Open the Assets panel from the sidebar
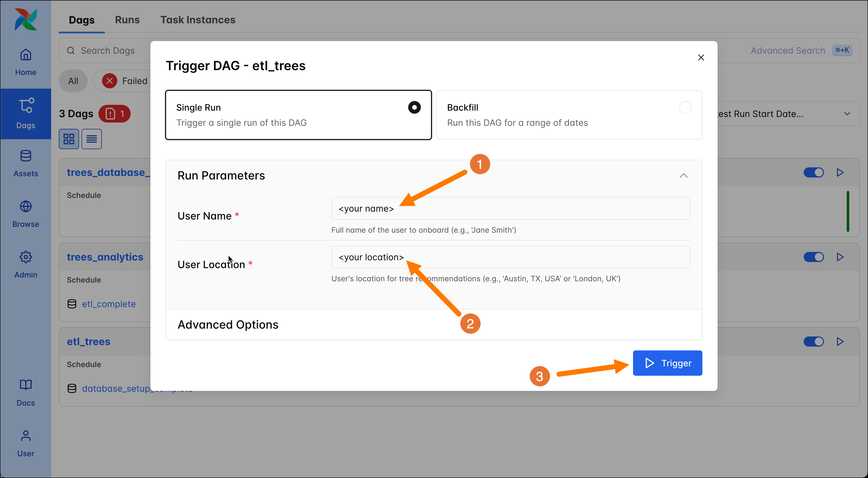The image size is (868, 478). tap(26, 163)
